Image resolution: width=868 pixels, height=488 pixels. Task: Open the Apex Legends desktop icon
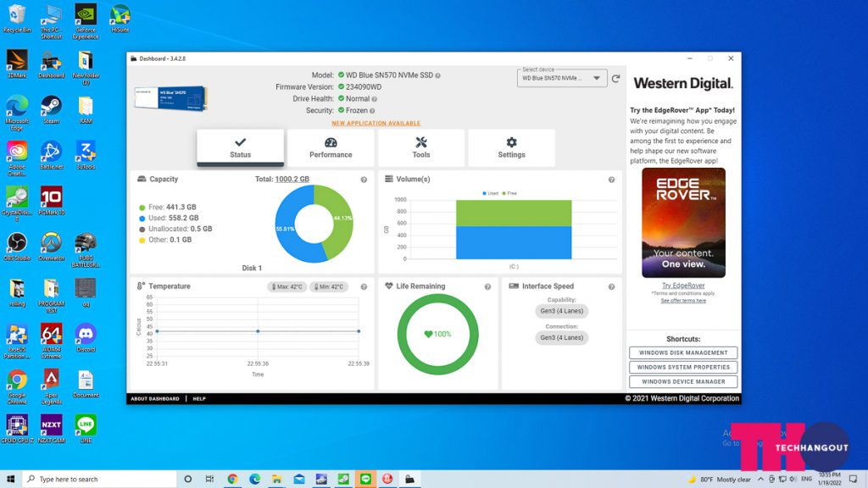[52, 386]
